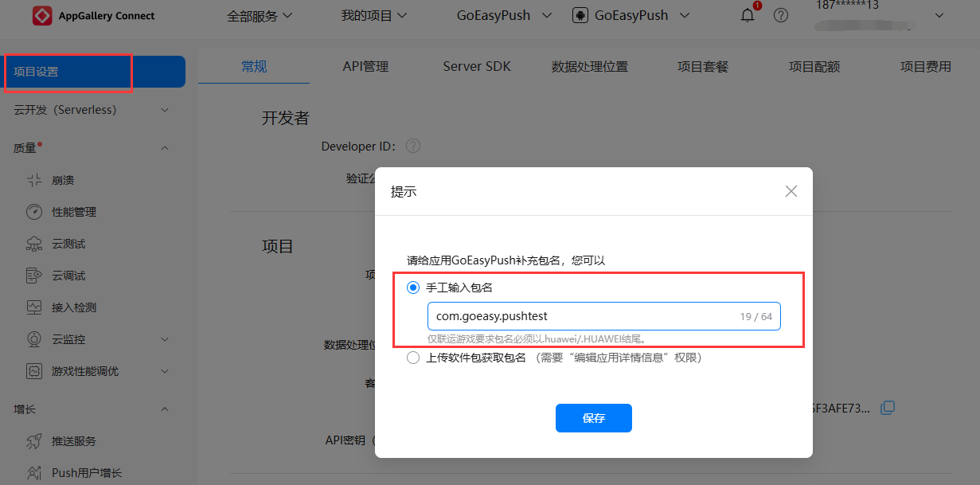Click the 保存 button
Screen dimensions: 980x485
(594, 418)
